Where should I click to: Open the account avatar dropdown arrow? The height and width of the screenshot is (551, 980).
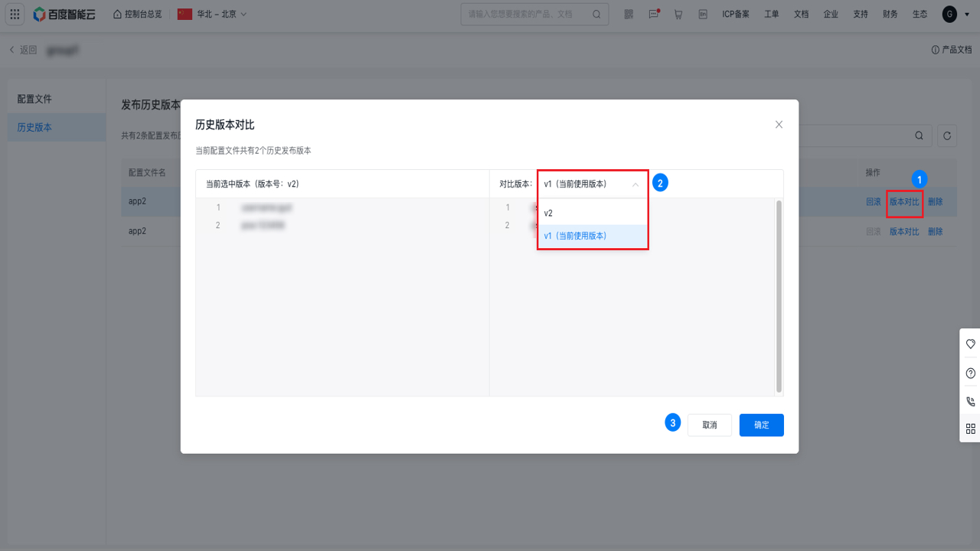pos(966,14)
